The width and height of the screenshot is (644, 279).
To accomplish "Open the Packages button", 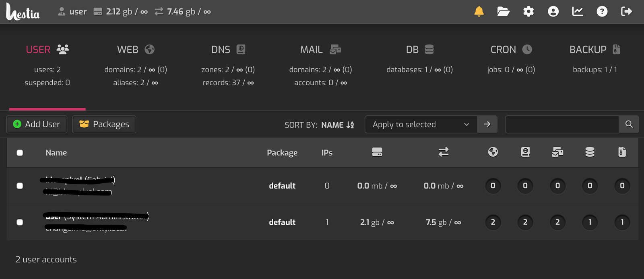I will tap(104, 124).
